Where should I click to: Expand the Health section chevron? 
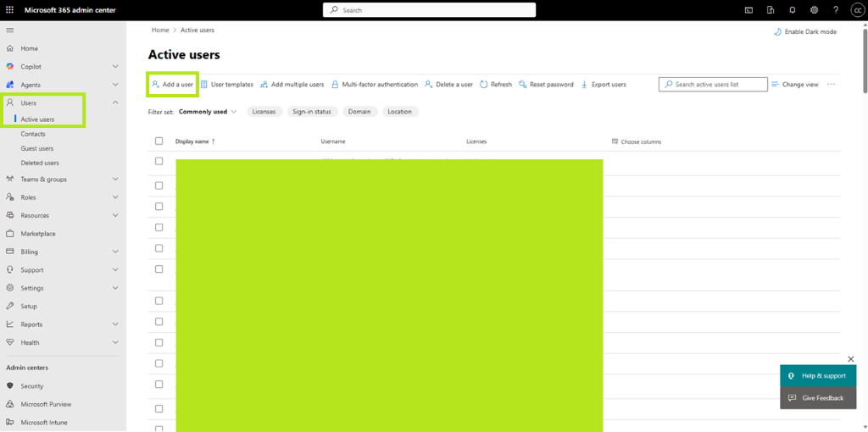tap(115, 342)
